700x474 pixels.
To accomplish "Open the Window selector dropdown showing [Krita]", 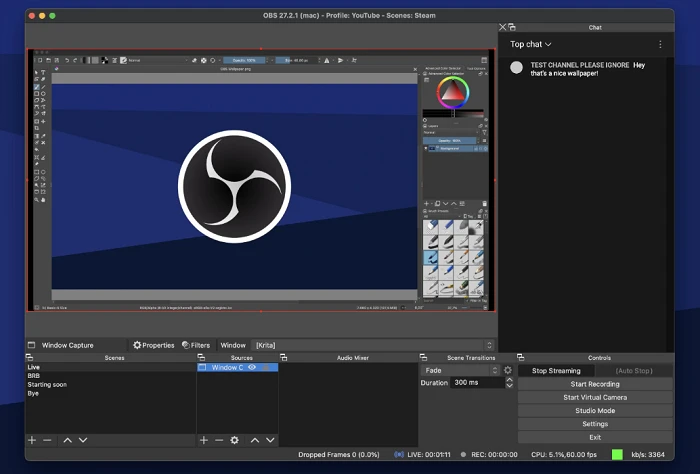I will tap(372, 345).
